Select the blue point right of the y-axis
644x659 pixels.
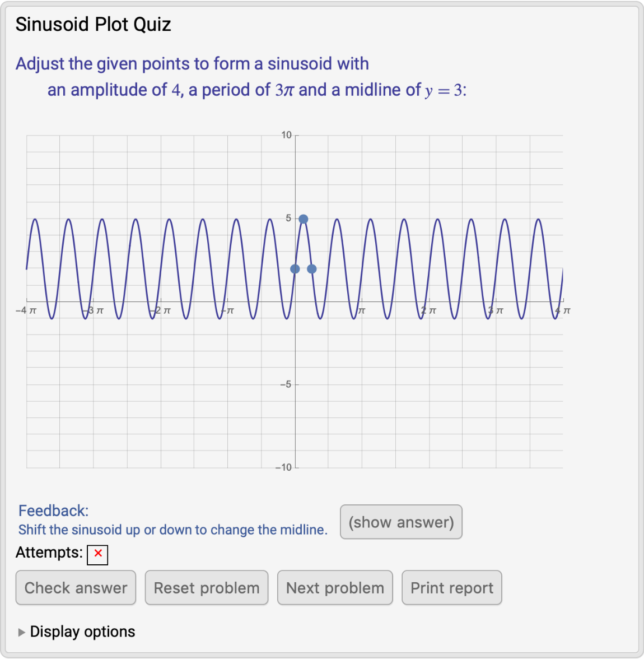coord(312,269)
